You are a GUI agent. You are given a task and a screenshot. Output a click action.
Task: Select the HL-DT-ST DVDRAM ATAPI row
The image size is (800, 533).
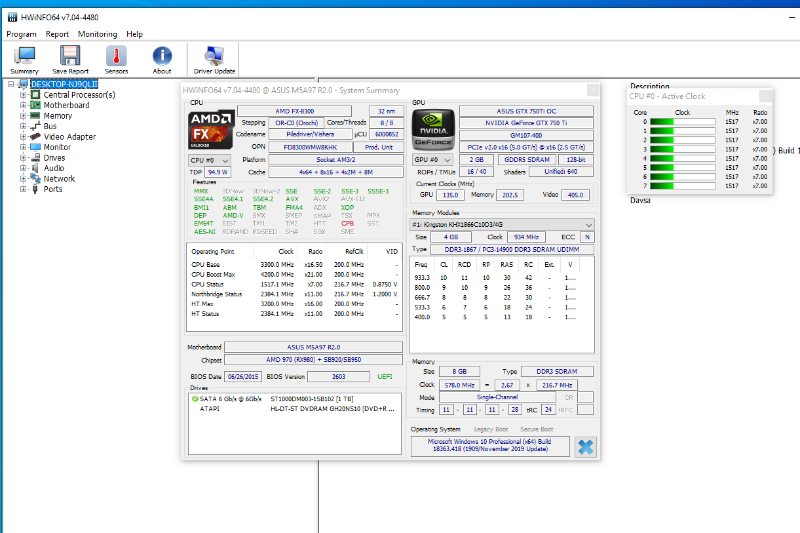(x=294, y=409)
